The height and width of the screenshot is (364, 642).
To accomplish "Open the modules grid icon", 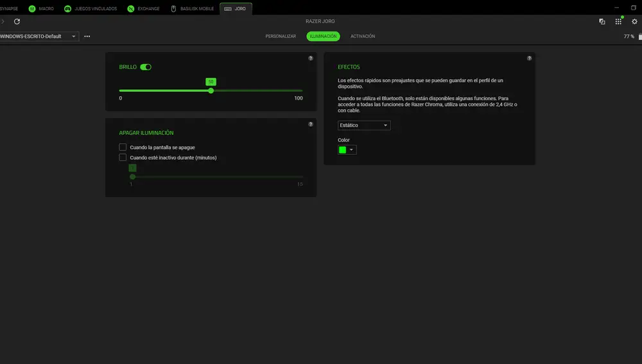I will (618, 21).
